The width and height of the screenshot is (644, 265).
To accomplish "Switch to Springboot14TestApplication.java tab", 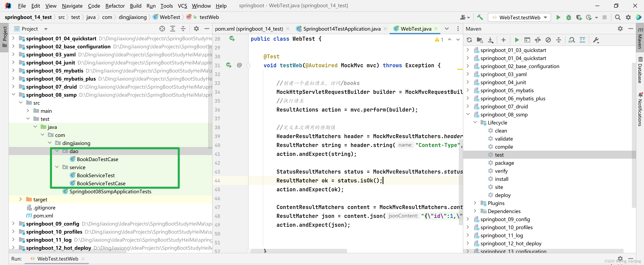I will tap(342, 29).
